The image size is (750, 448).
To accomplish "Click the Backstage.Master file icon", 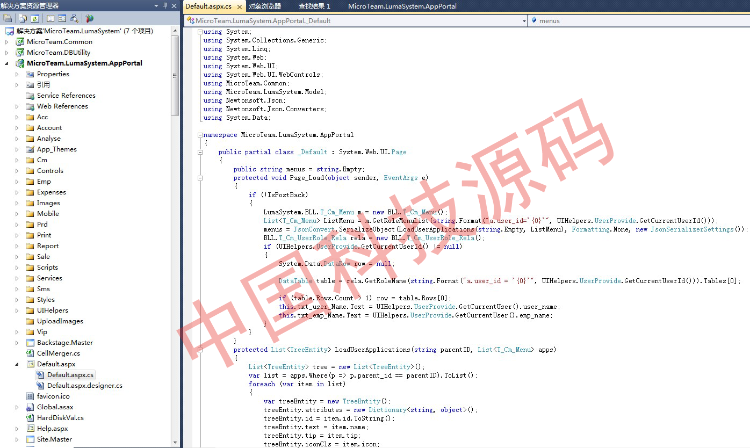I will click(x=30, y=342).
